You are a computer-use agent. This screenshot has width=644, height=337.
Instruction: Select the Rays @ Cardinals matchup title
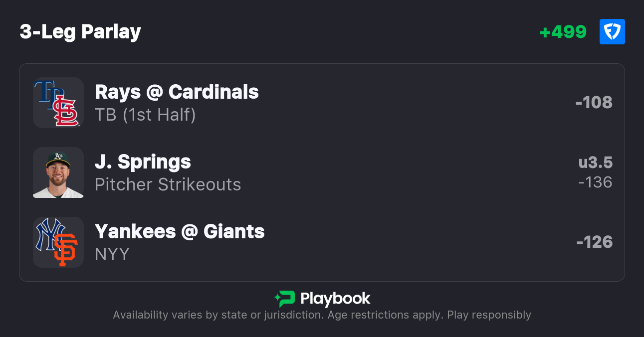point(177,92)
